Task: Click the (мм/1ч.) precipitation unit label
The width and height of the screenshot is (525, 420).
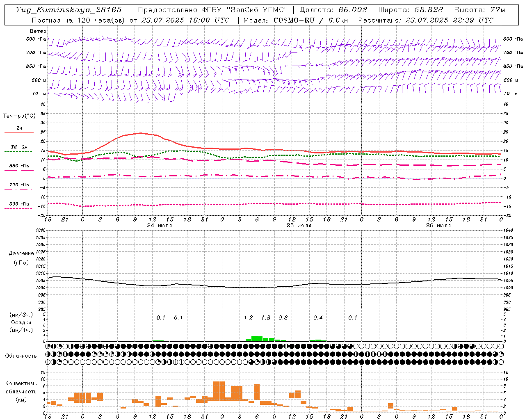Action: click(21, 330)
